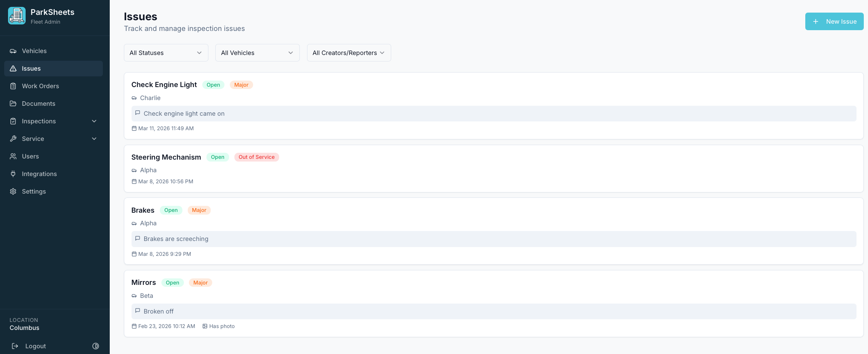868x354 pixels.
Task: Toggle the dark mode theme switch
Action: click(96, 346)
